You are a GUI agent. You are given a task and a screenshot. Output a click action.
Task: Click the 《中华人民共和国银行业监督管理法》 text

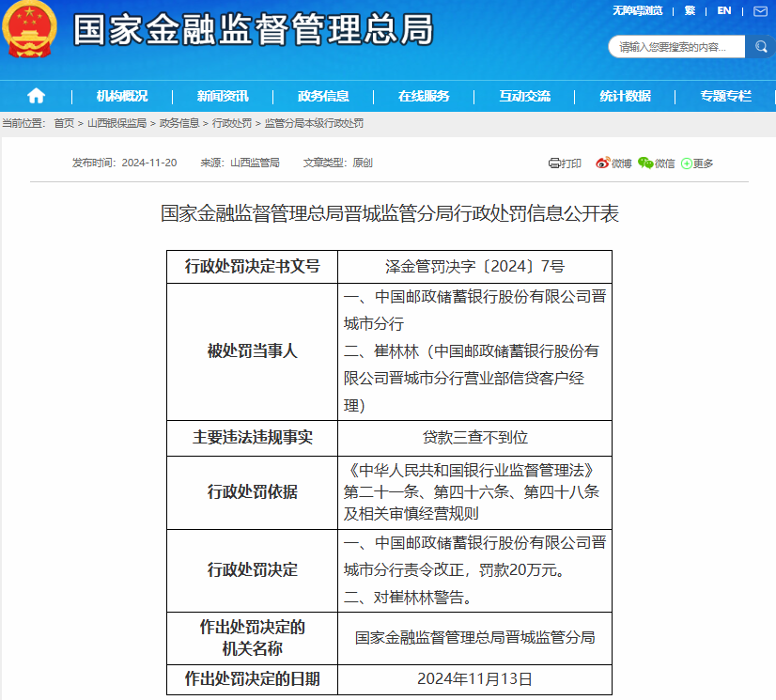click(x=472, y=470)
